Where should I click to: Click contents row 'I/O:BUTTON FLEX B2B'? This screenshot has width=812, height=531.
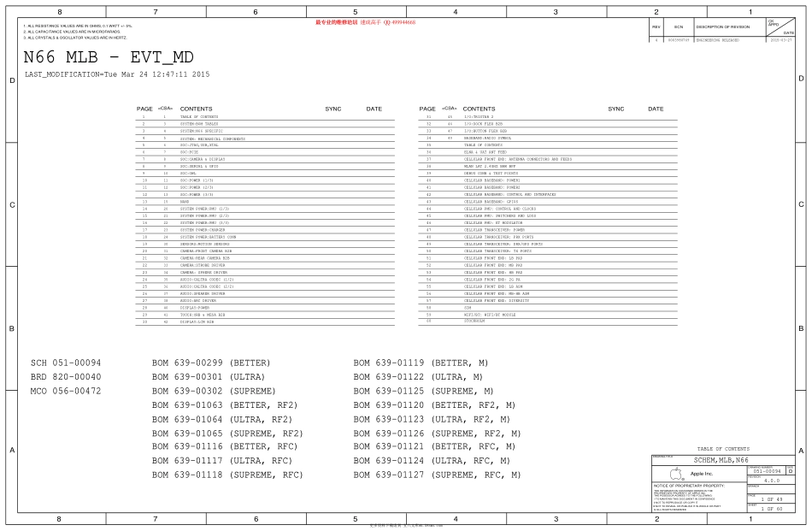pyautogui.click(x=548, y=131)
